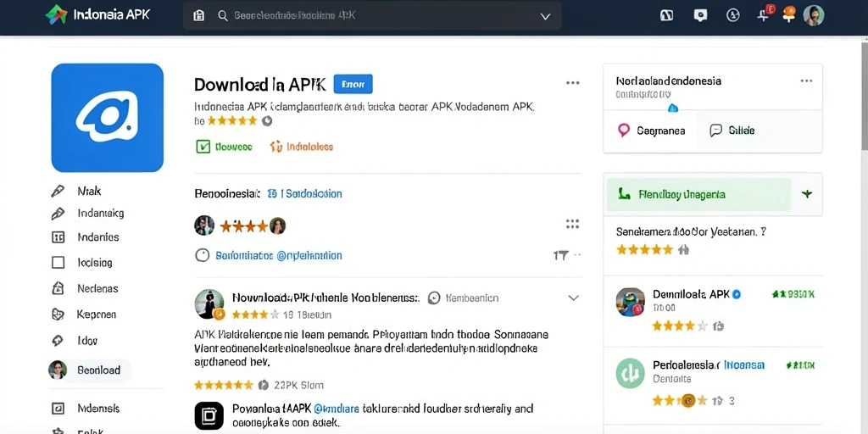Click the icon beside 22PK Slom
868x434 pixels.
(x=264, y=385)
